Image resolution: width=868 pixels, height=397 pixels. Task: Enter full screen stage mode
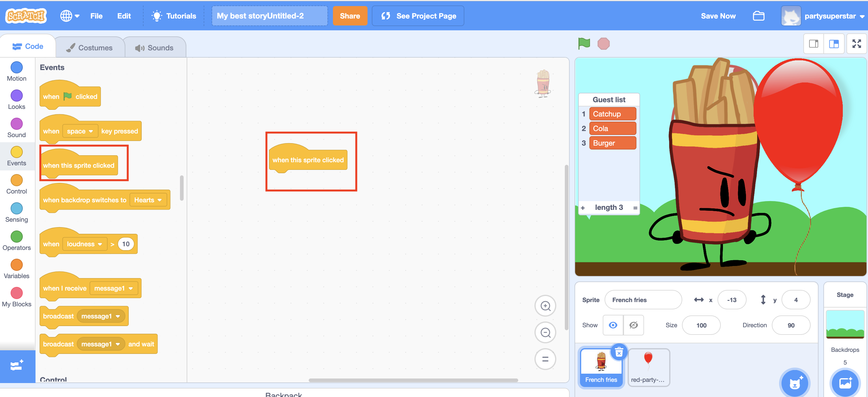tap(856, 44)
